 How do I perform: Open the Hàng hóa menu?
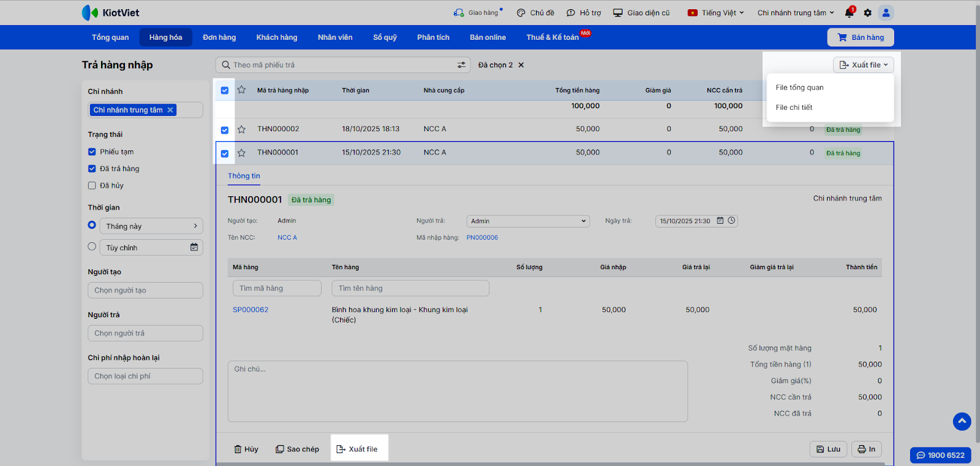(x=166, y=37)
